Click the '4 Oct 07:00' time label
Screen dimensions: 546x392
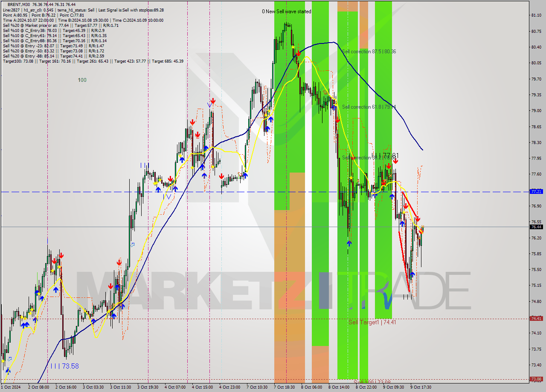175,387
